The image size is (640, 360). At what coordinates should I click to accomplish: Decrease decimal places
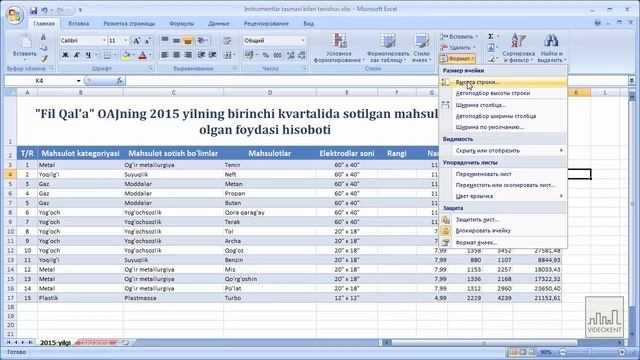[302, 55]
